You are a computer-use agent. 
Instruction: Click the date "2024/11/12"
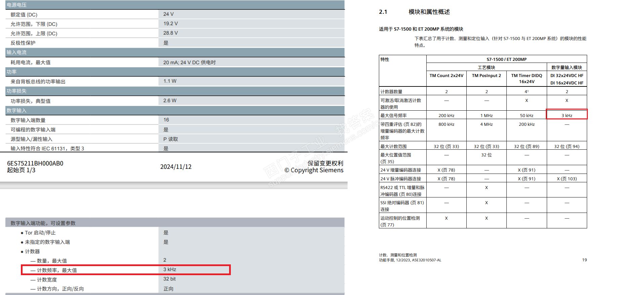click(x=176, y=167)
